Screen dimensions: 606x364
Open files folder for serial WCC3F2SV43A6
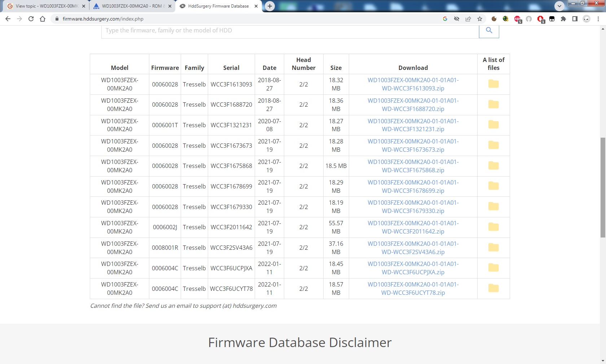(x=493, y=248)
